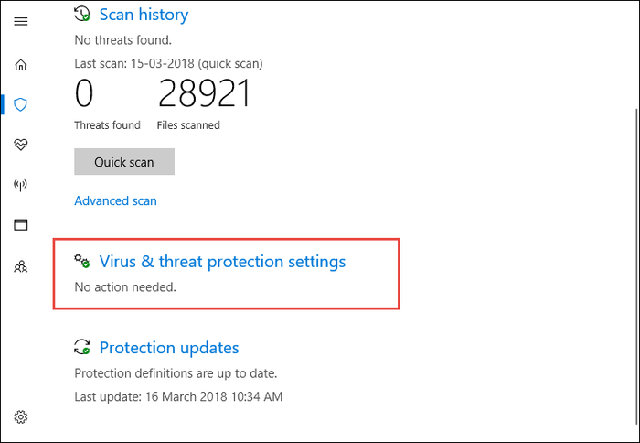The width and height of the screenshot is (640, 443).
Task: Open the hamburger navigation menu
Action: tap(21, 21)
